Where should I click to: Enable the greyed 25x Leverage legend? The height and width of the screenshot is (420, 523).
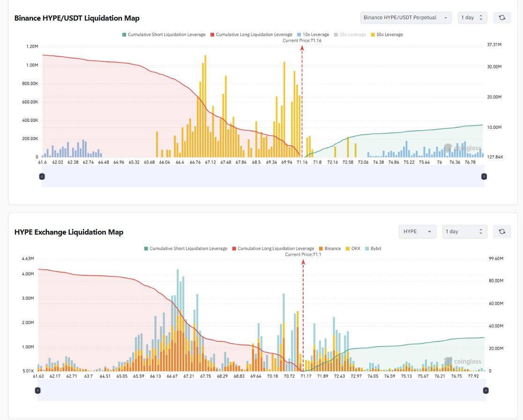tap(350, 35)
